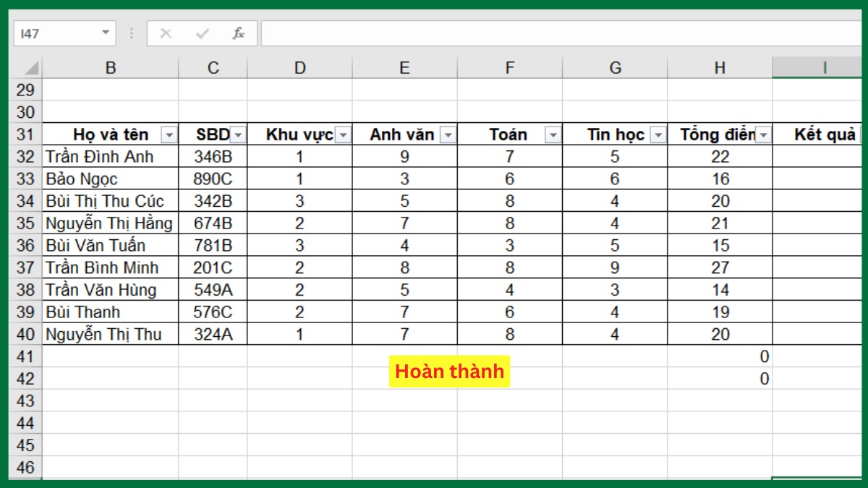Open the filter dropdown on Khu vực
Image resolution: width=868 pixels, height=488 pixels.
coord(342,134)
